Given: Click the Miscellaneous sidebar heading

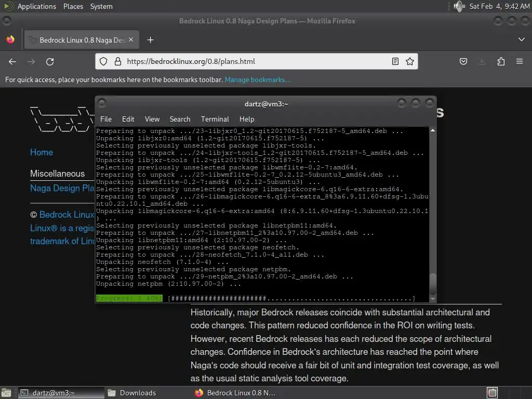Looking at the screenshot, I should (x=57, y=174).
